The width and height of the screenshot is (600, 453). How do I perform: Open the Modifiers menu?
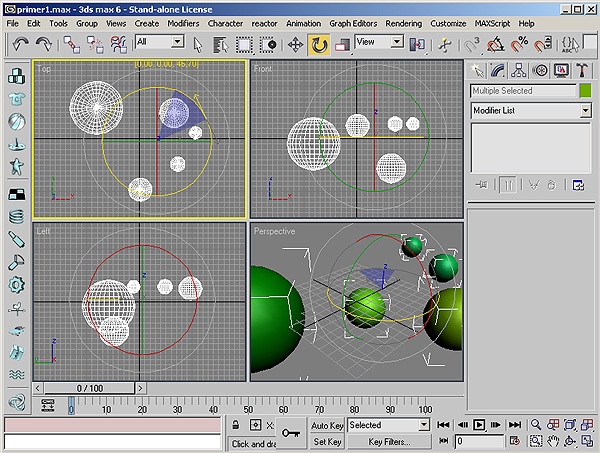[183, 22]
